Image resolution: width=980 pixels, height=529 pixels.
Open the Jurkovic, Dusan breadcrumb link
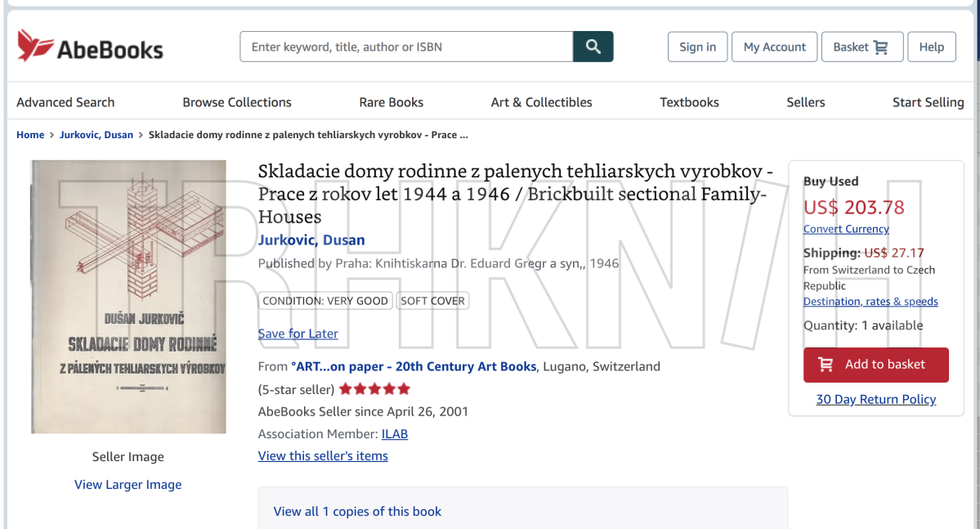pyautogui.click(x=96, y=134)
